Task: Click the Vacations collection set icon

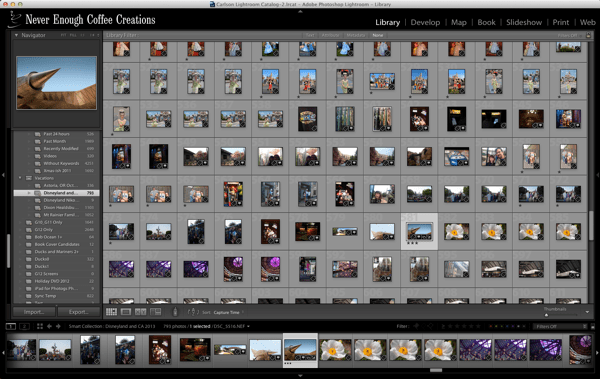Action: pos(29,178)
